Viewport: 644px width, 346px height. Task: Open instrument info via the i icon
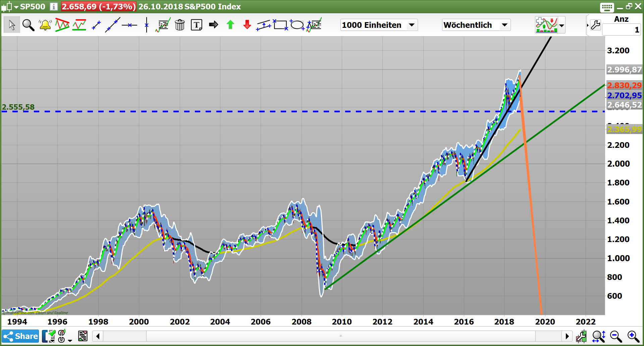coord(54,6)
